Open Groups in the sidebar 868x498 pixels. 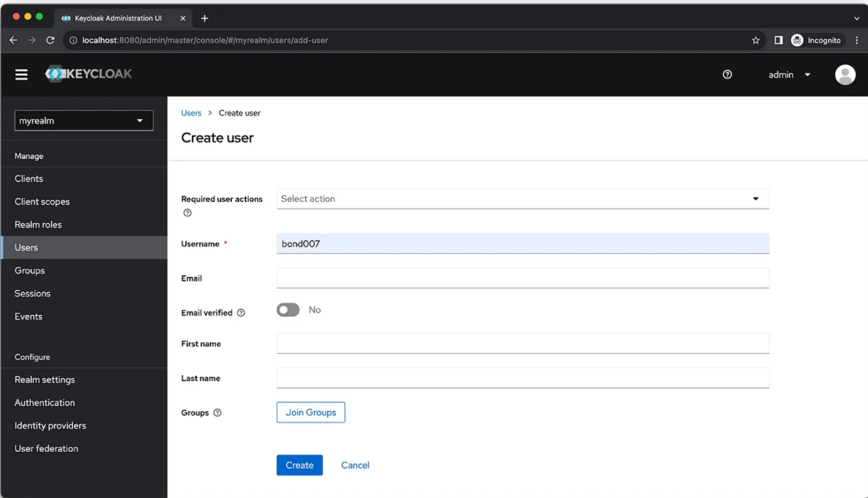pos(83,271)
